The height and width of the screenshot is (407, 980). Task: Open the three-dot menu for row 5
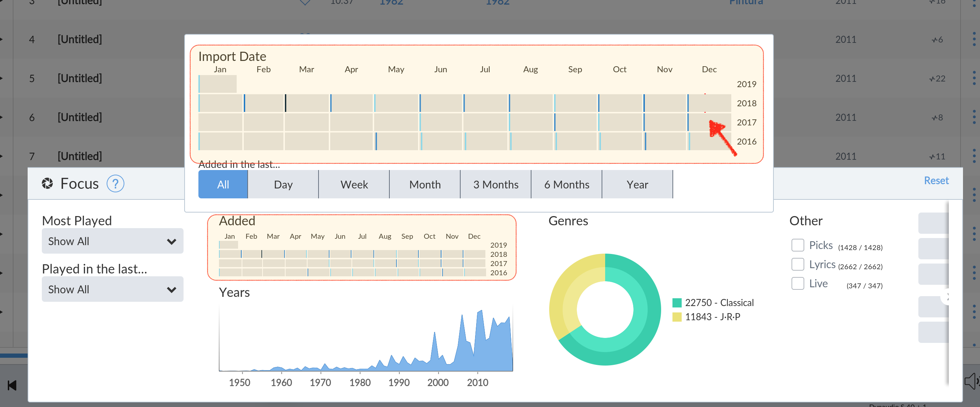pyautogui.click(x=974, y=78)
